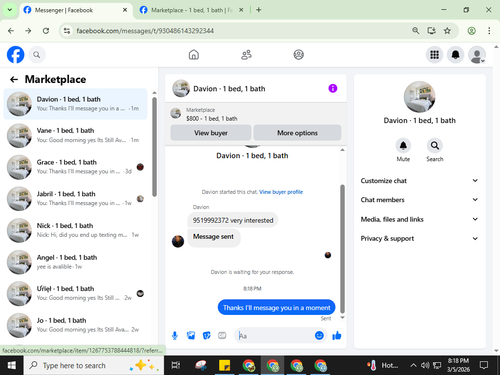Click the browser zoom magnifier icon in address bar
Viewport: 500px width, 375px height.
[415, 31]
